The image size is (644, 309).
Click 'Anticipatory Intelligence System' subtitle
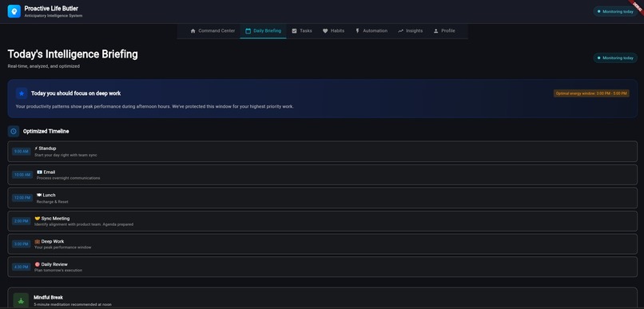pyautogui.click(x=54, y=16)
